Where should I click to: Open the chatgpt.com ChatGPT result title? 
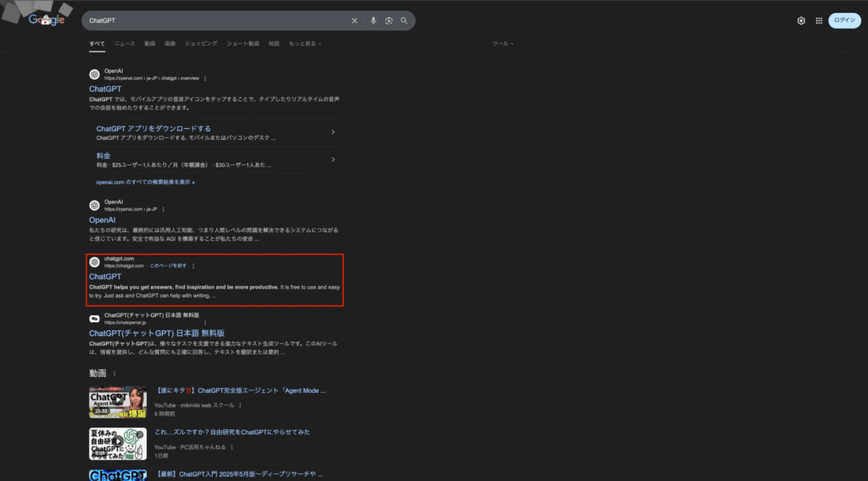tap(105, 277)
